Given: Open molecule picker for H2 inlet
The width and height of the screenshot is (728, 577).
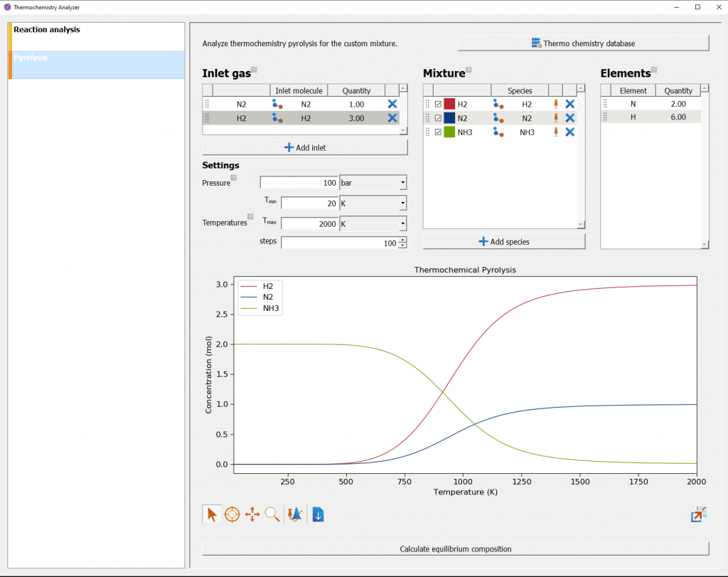Looking at the screenshot, I should coord(278,119).
